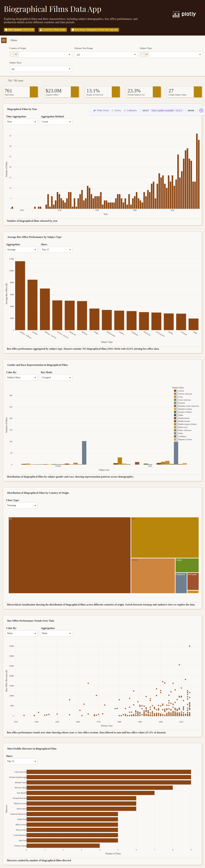Image resolution: width=205 pixels, height=868 pixels.
Task: Click the v3.4.0 version label
Action: coord(145,110)
